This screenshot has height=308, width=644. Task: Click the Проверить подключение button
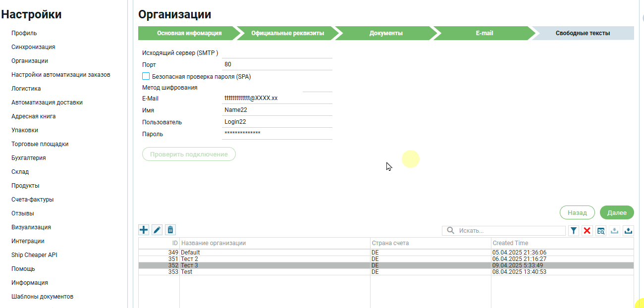(x=189, y=154)
